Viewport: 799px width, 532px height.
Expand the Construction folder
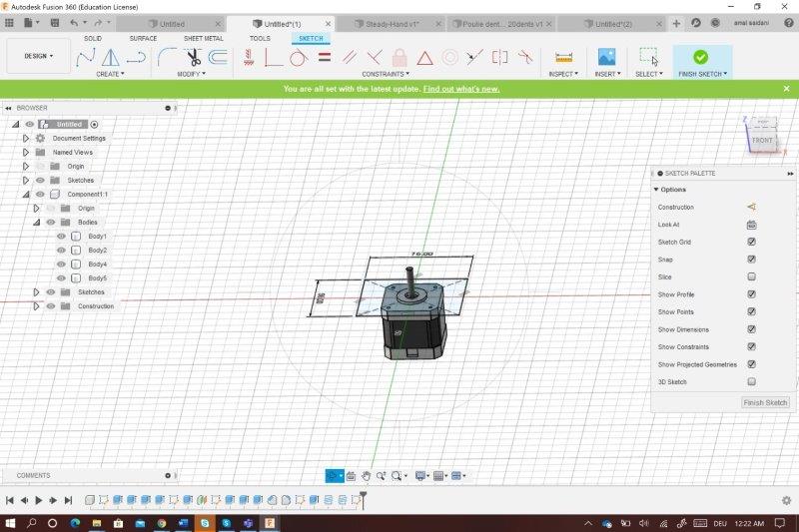point(36,306)
